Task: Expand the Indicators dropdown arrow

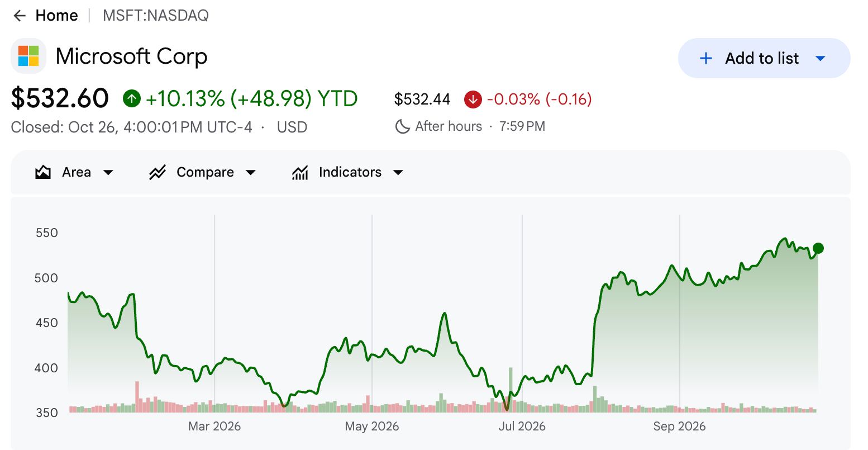Action: [x=398, y=173]
